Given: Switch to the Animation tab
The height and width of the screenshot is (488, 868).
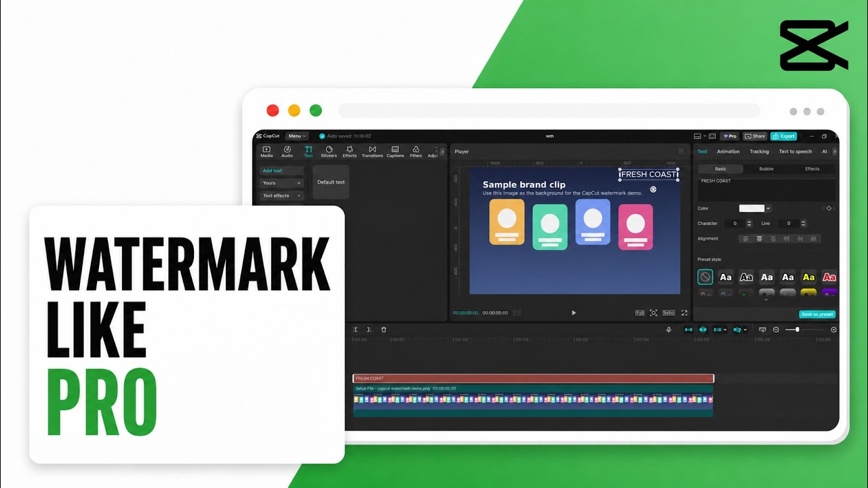Looking at the screenshot, I should (728, 151).
